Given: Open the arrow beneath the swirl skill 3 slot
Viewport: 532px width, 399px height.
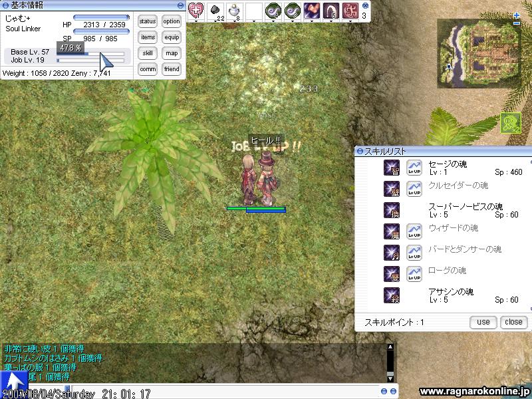Looking at the screenshot, I should (293, 21).
